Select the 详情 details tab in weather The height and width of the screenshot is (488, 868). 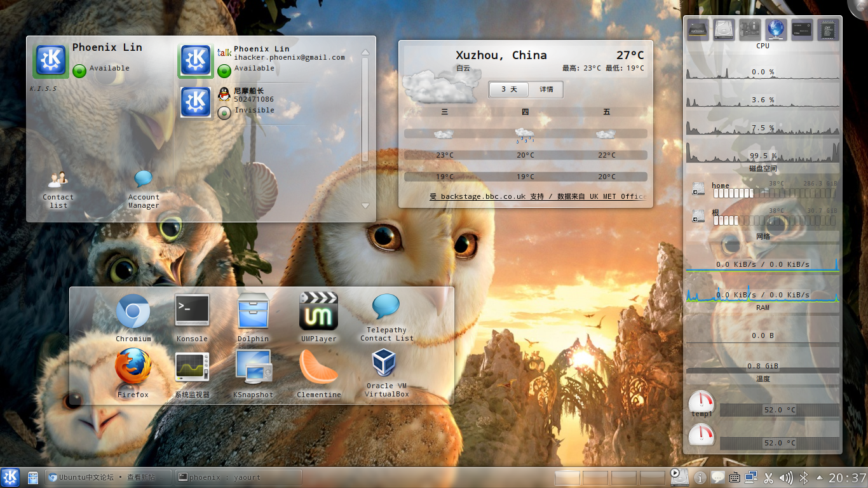[546, 90]
